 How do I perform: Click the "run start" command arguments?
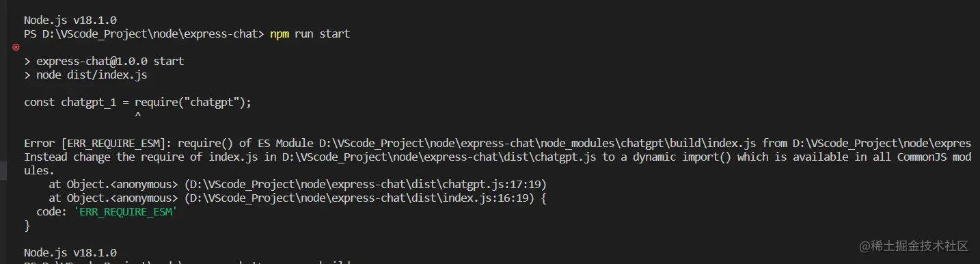[322, 34]
